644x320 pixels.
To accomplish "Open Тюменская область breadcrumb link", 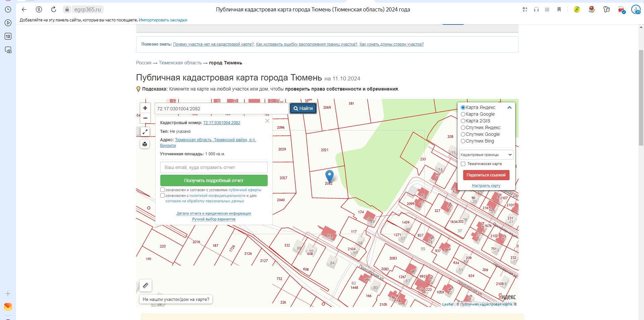I will pyautogui.click(x=180, y=63).
